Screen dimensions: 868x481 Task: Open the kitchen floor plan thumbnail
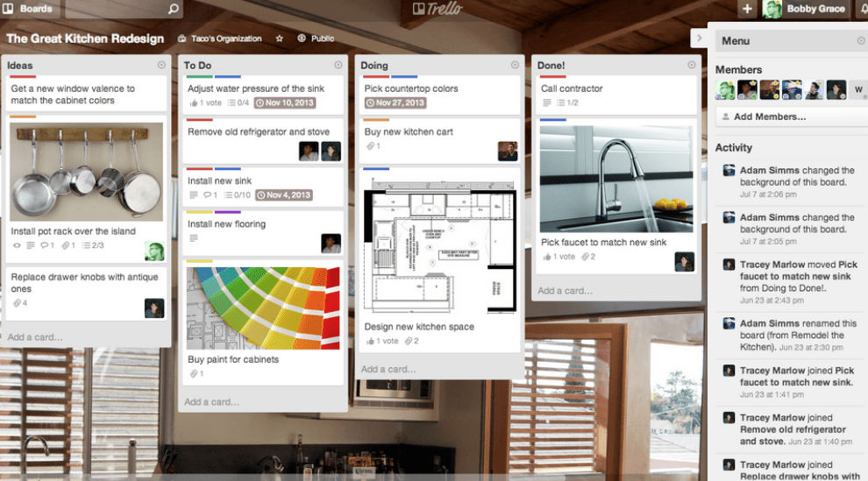pos(441,245)
